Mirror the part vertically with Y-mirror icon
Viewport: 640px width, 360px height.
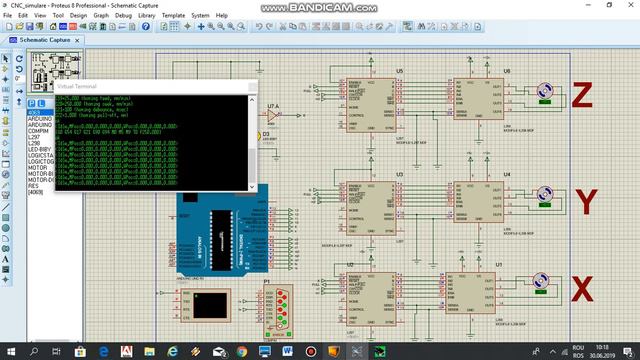[19, 102]
